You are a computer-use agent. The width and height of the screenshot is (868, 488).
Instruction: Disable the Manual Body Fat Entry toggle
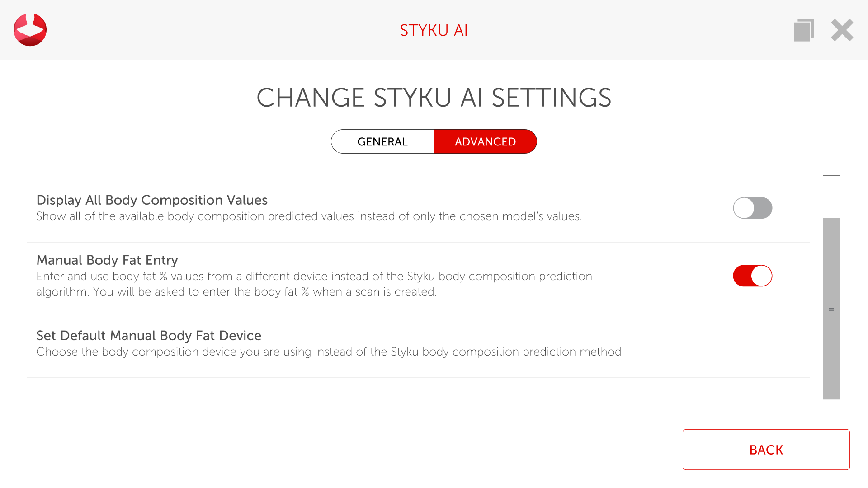[752, 276]
